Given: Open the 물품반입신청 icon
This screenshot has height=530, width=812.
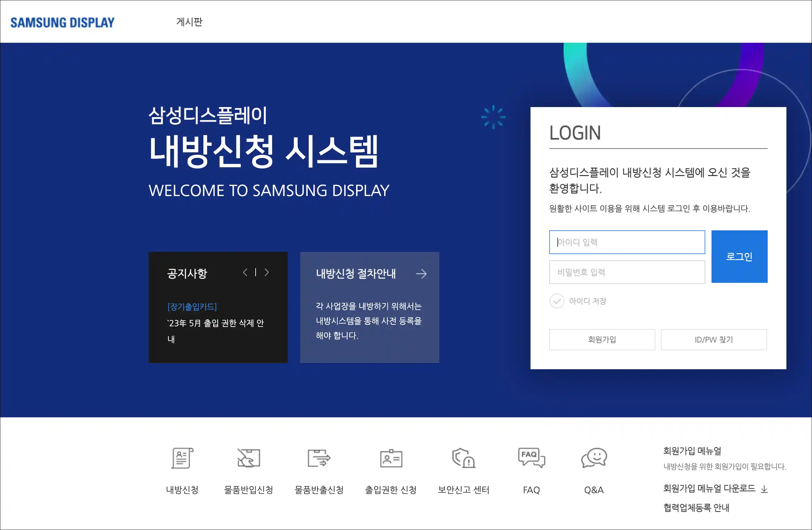Looking at the screenshot, I should pos(248,458).
